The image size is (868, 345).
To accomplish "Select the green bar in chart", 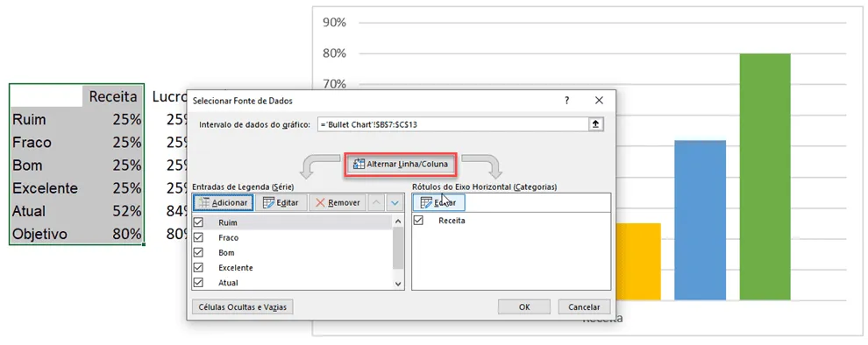I will coord(765,177).
